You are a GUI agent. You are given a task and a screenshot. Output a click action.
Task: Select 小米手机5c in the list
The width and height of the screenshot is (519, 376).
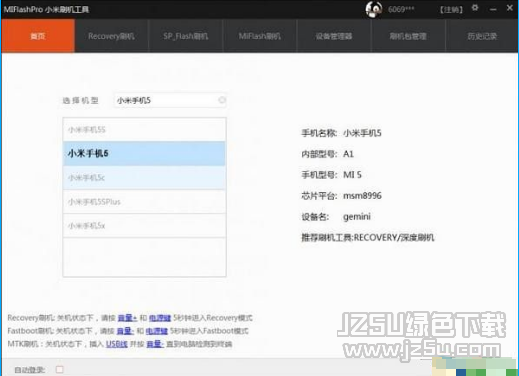click(144, 178)
